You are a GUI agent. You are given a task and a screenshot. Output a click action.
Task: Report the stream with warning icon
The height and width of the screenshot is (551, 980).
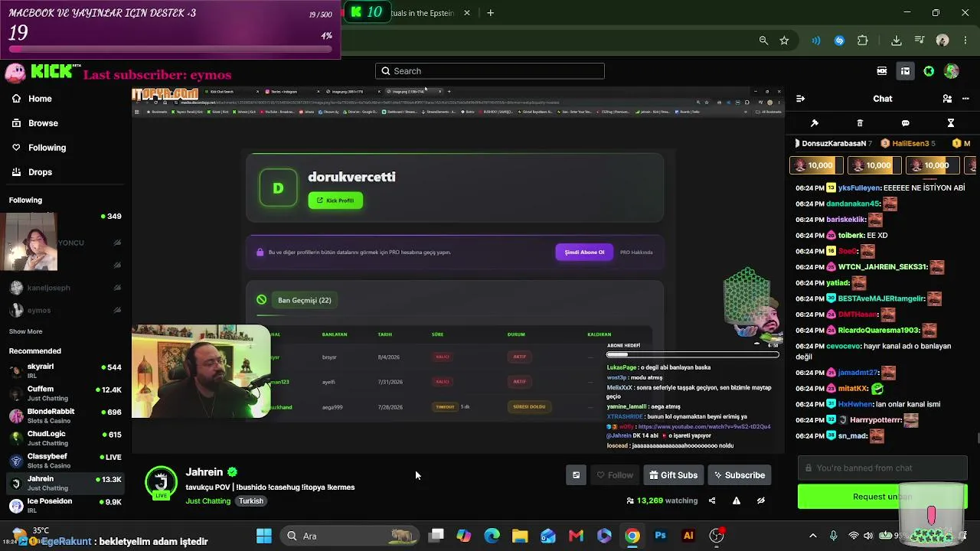(x=737, y=500)
